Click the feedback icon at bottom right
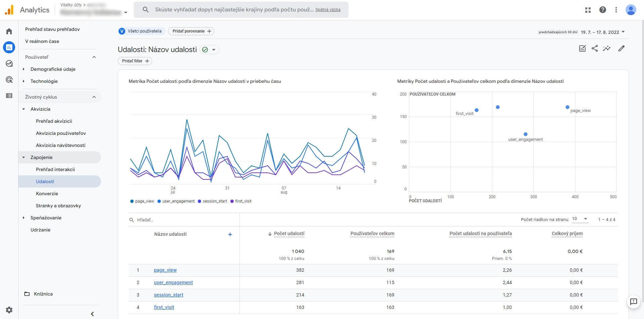644x319 pixels. pos(633,302)
